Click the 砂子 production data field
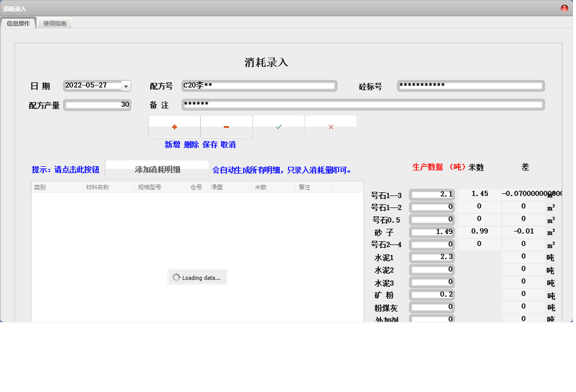Image resolution: width=576 pixels, height=392 pixels. coord(431,232)
